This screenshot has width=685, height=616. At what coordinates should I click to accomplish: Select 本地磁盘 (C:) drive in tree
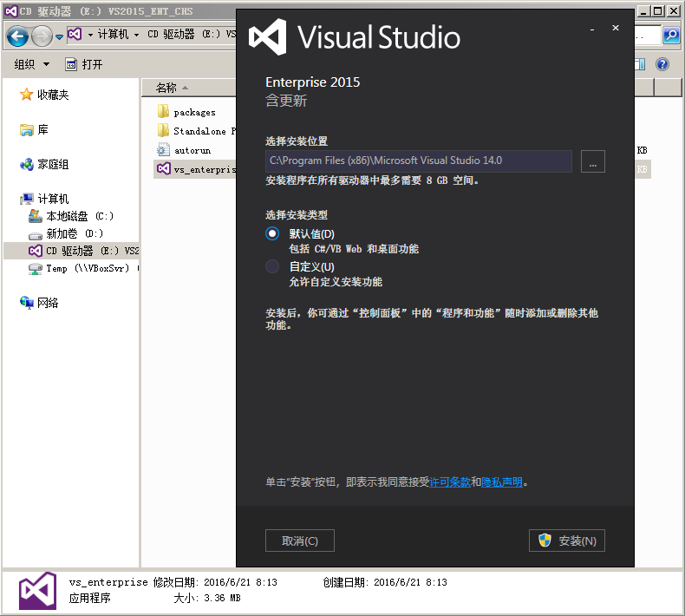pyautogui.click(x=80, y=216)
